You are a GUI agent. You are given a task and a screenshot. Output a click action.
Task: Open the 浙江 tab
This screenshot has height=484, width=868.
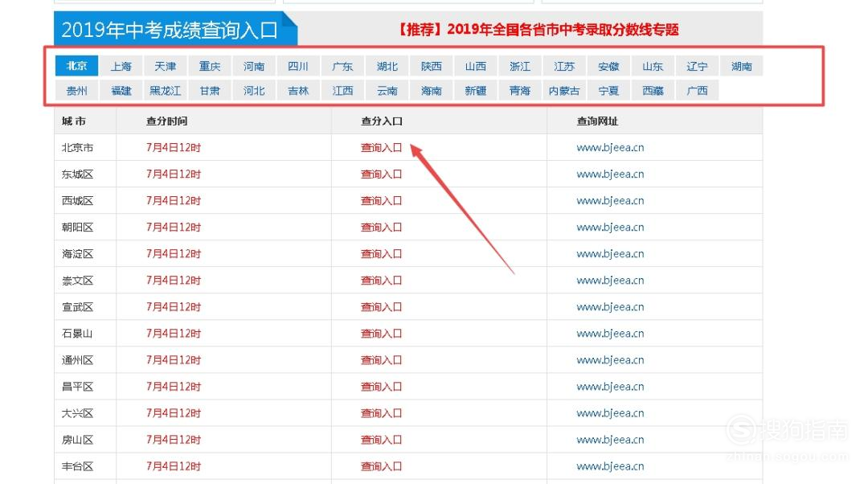[519, 66]
